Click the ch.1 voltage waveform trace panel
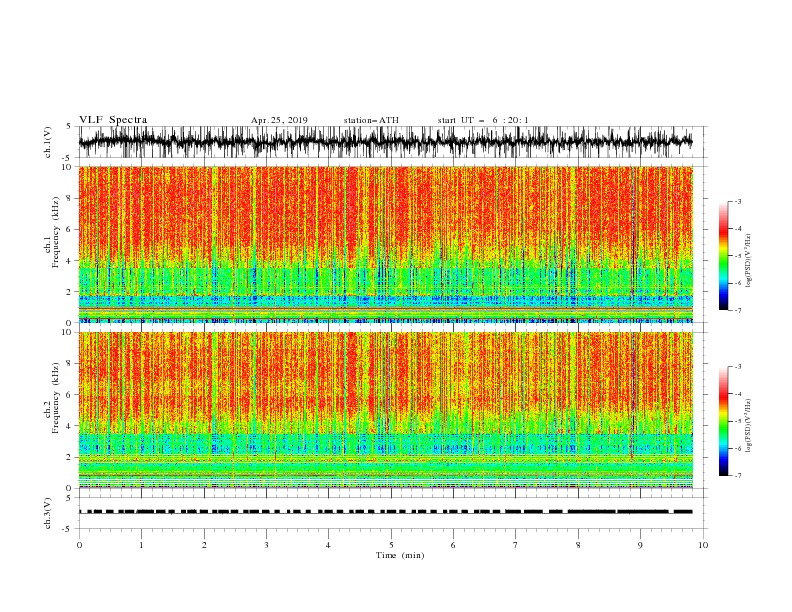The height and width of the screenshot is (612, 792). (x=393, y=142)
